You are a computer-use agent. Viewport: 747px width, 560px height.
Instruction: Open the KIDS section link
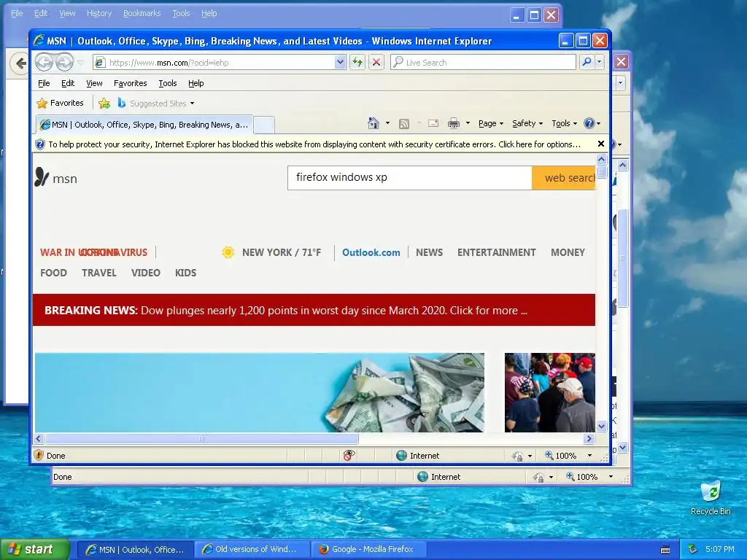point(185,273)
